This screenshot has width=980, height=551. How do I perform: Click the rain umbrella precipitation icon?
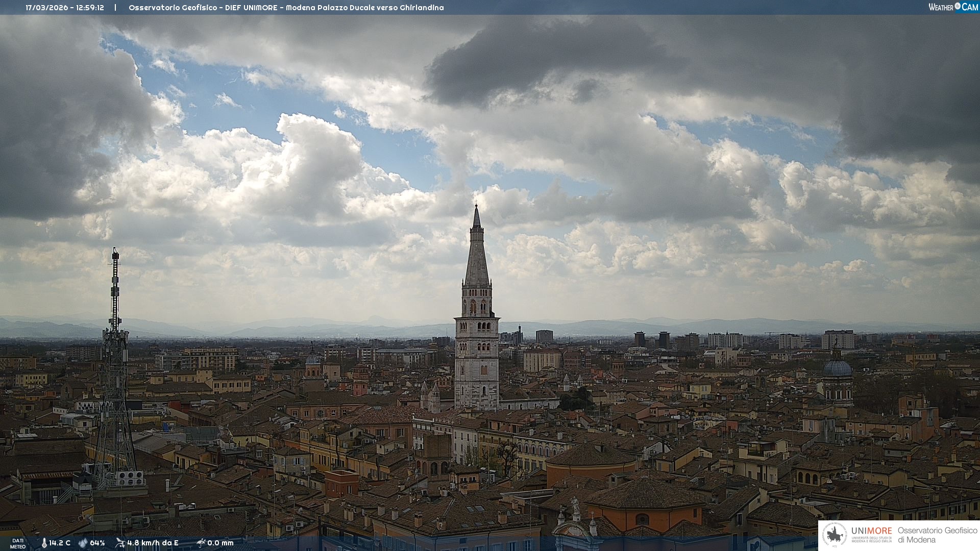[x=201, y=543]
